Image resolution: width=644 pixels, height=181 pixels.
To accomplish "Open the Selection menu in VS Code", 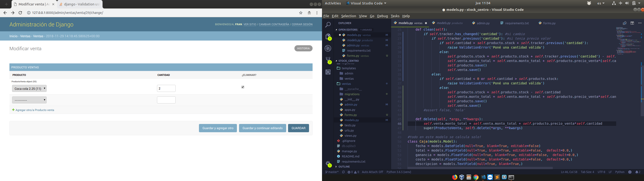I will click(x=348, y=16).
